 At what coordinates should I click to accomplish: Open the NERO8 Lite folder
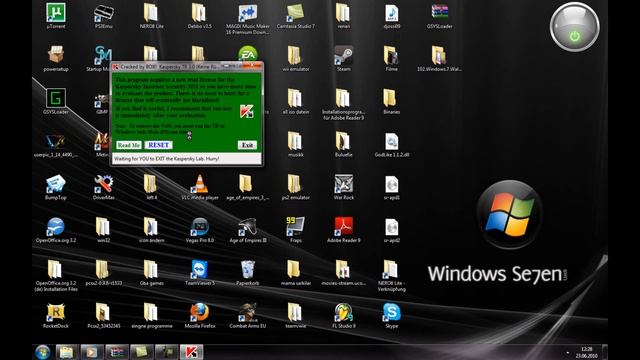151,16
